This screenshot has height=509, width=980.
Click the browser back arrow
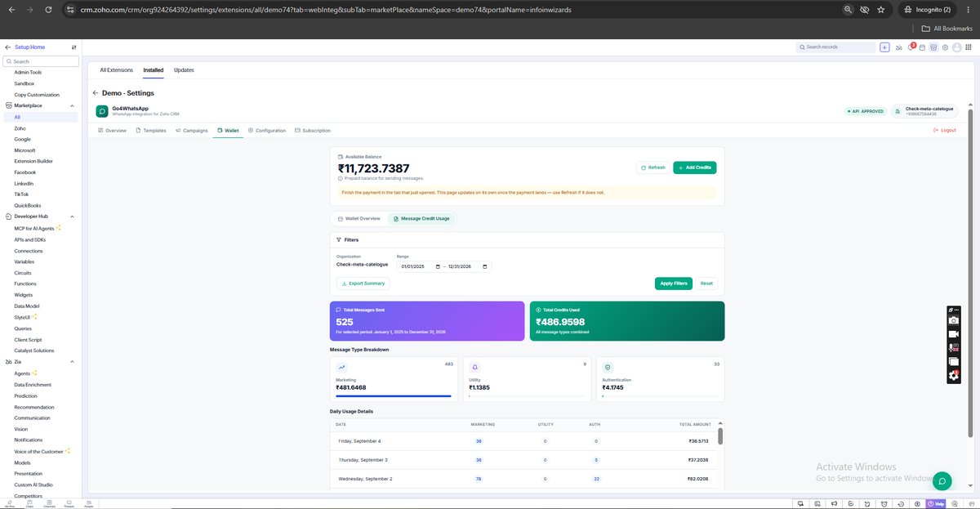(x=11, y=10)
